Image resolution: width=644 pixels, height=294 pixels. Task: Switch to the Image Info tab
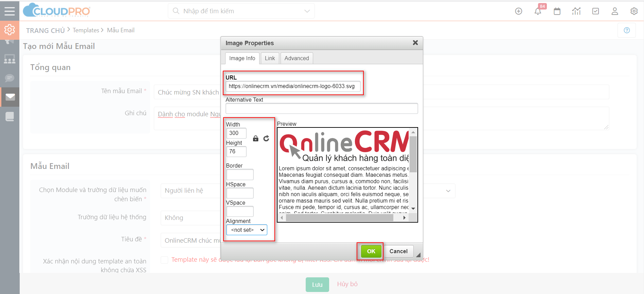pyautogui.click(x=242, y=58)
